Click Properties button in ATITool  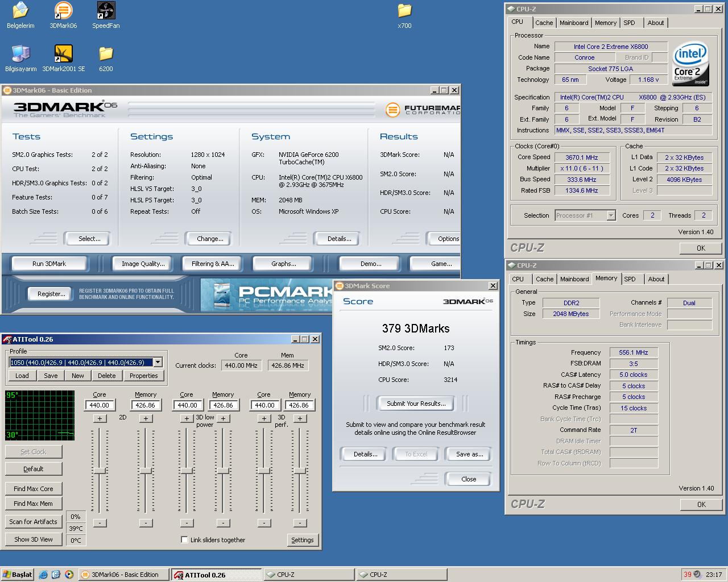pos(143,376)
